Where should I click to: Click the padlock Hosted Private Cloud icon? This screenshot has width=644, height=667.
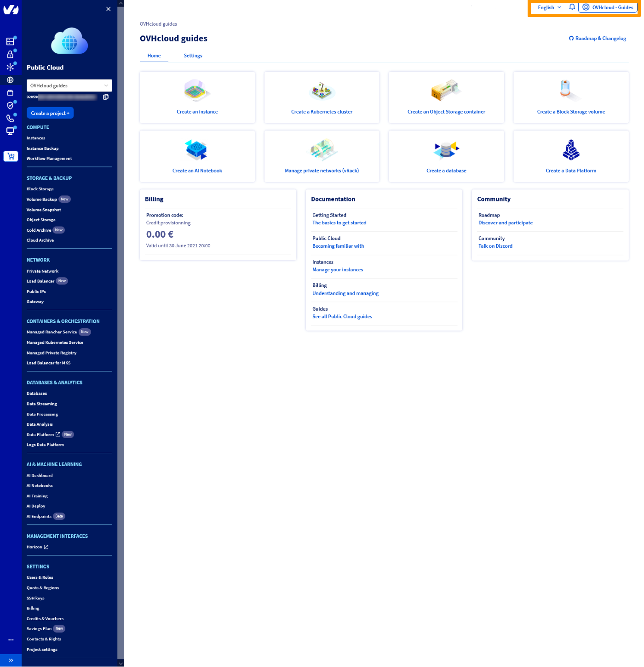coord(11,54)
